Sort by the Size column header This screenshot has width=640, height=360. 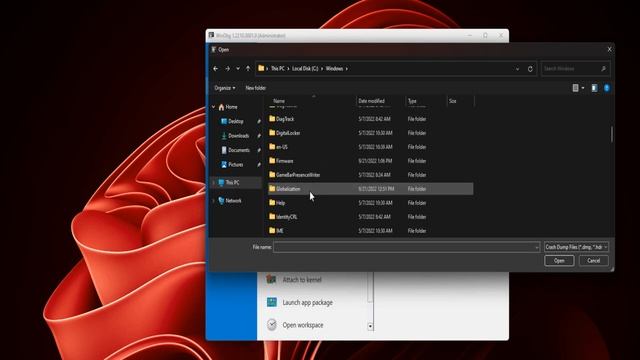coord(453,101)
